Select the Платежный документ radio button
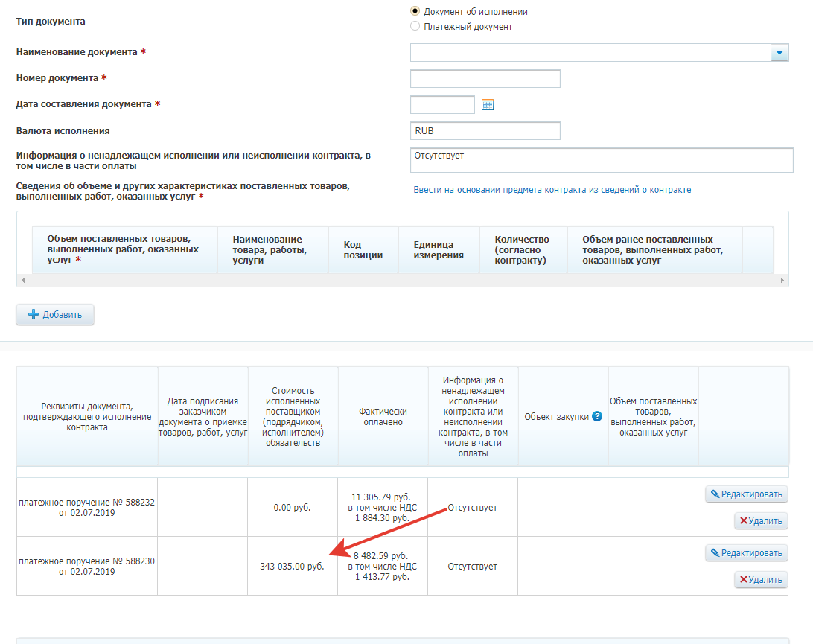Screen dimensions: 813x644 pos(415,26)
